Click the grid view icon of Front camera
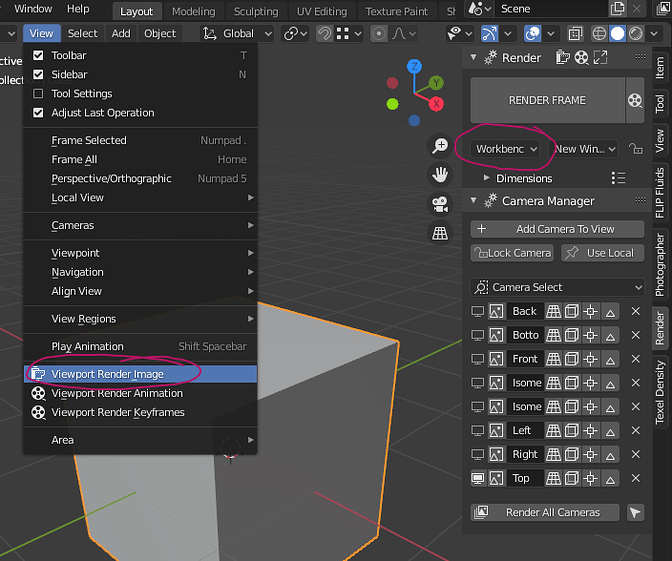Screen dimensions: 672x561 click(553, 359)
